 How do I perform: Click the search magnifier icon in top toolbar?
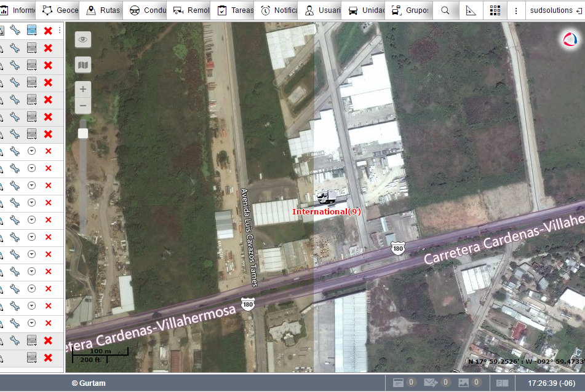point(445,10)
